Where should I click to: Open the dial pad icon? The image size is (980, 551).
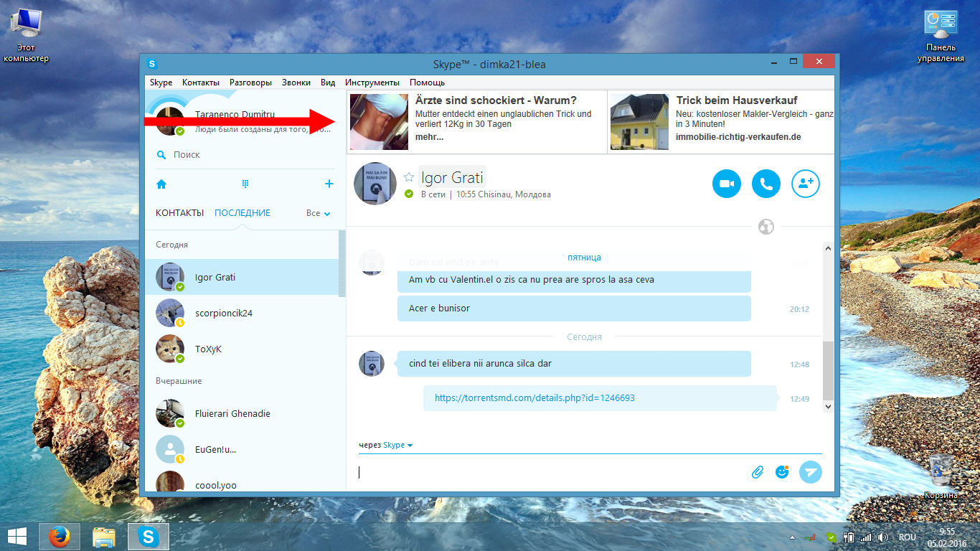tap(245, 184)
